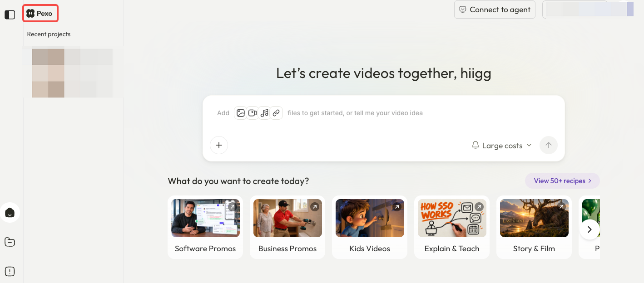This screenshot has width=644, height=283.
Task: Open the Large costs dropdown
Action: [502, 146]
